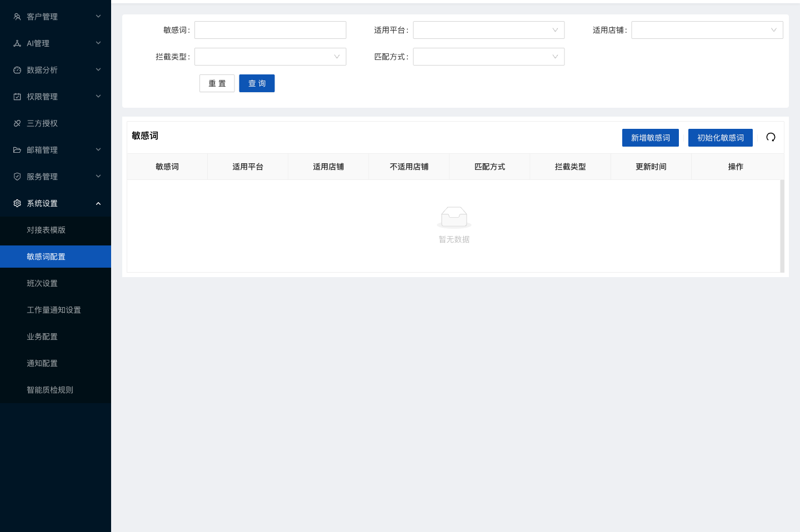Open 工作量通知设置 submenu item
The height and width of the screenshot is (532, 800).
(56, 310)
